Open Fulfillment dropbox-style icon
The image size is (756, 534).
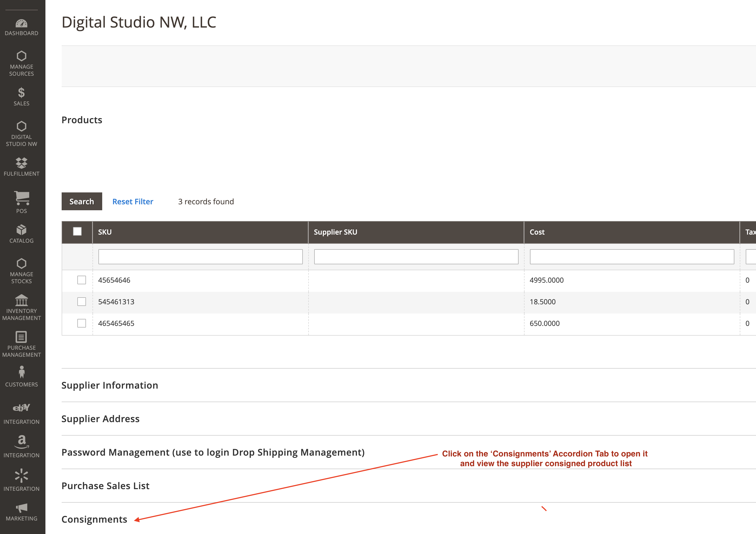(x=21, y=163)
